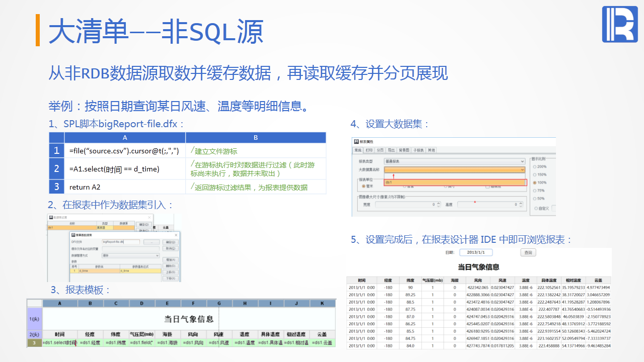
Task: Select the 自定义 display ratio option
Action: point(535,208)
